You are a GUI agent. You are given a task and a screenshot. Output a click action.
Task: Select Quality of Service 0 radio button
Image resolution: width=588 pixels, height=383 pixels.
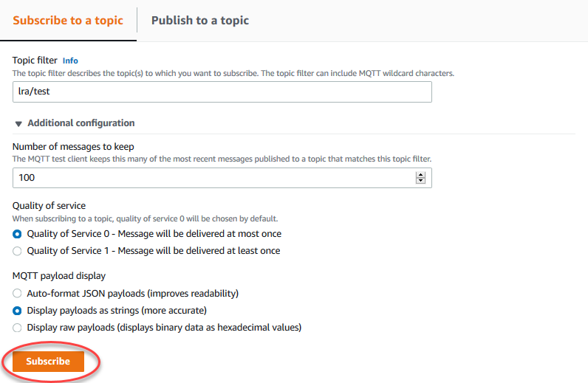click(x=18, y=234)
